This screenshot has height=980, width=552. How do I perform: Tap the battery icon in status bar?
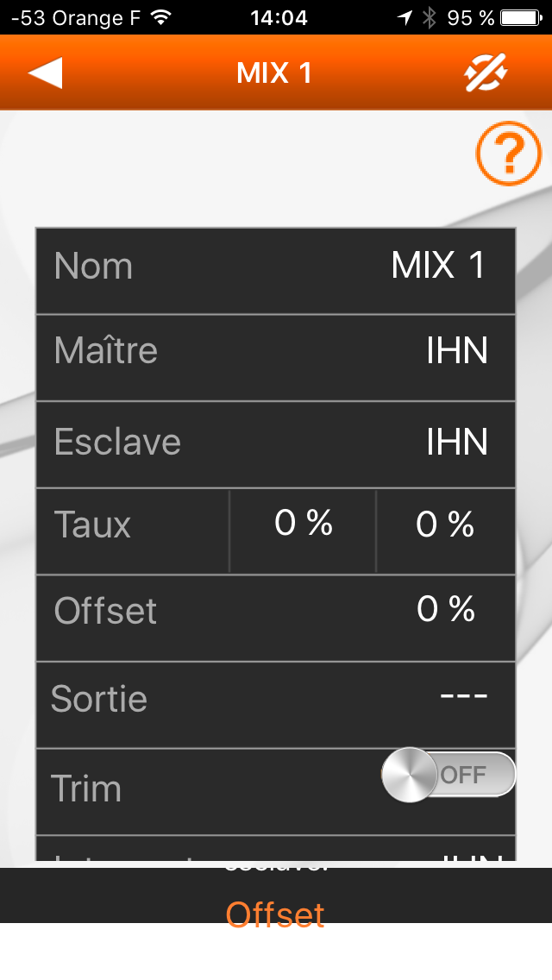pyautogui.click(x=521, y=17)
